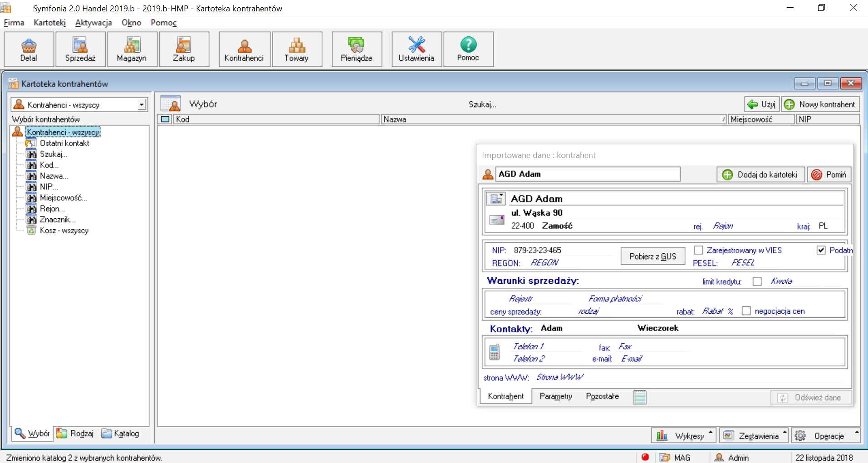Screen dimensions: 868x463
Task: Select Ostatni kontakt in the tree
Action: tap(64, 143)
